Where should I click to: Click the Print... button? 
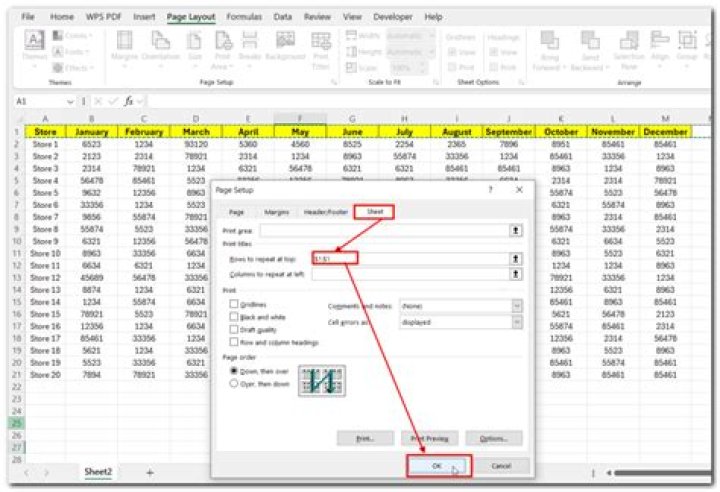[x=365, y=438]
